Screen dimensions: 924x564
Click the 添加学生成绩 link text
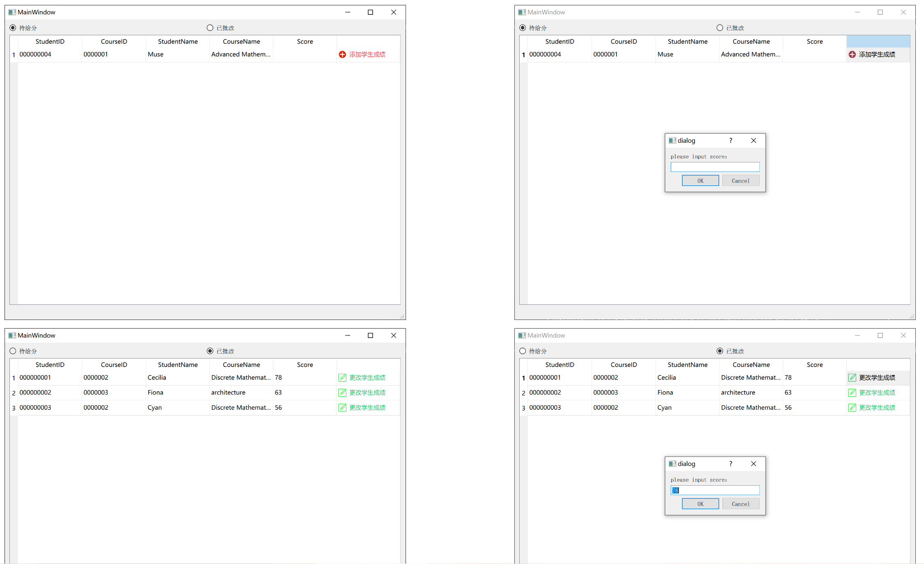click(367, 54)
